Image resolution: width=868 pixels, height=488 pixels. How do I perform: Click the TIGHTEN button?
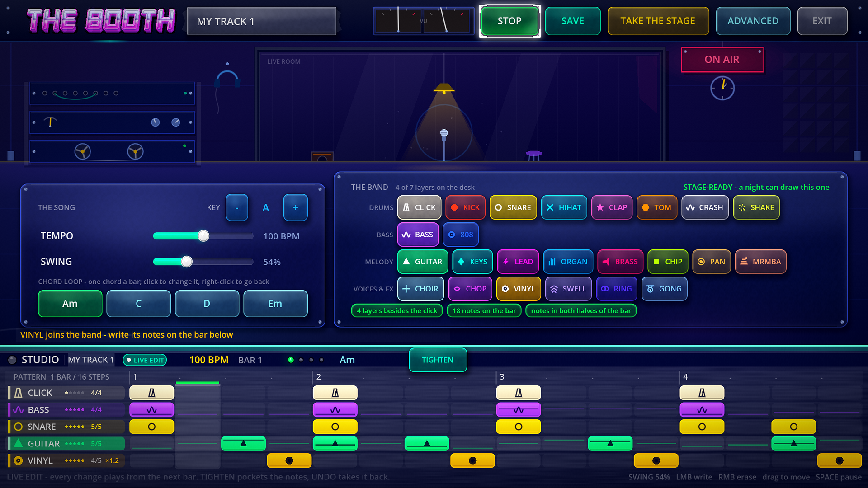click(438, 360)
